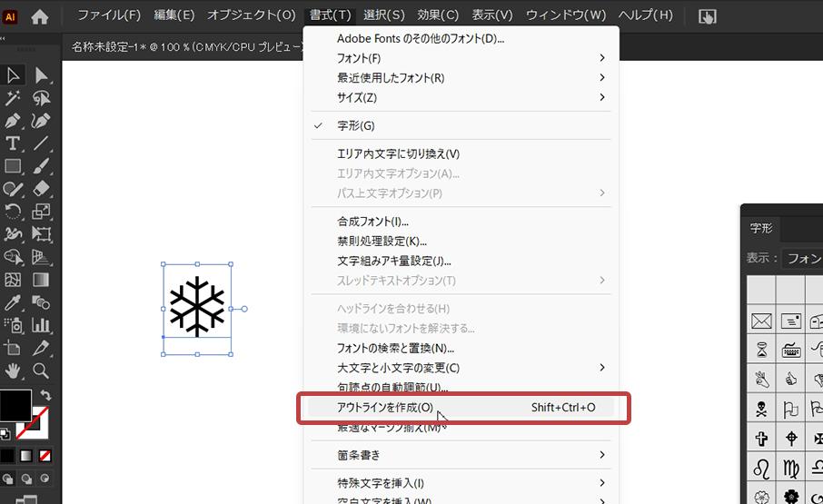Screen dimensions: 823x504
Task: Select the Direct Selection tool
Action: click(x=41, y=75)
